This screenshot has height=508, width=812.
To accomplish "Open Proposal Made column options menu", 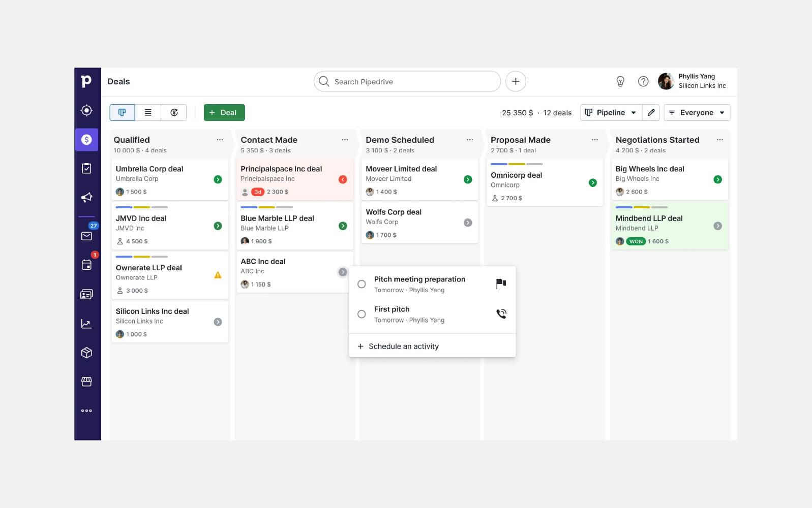I will pos(595,140).
